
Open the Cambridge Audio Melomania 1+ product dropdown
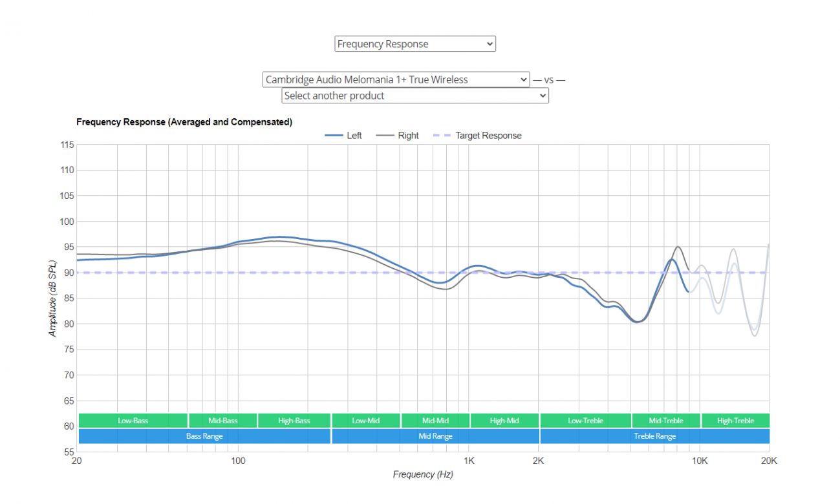click(396, 79)
